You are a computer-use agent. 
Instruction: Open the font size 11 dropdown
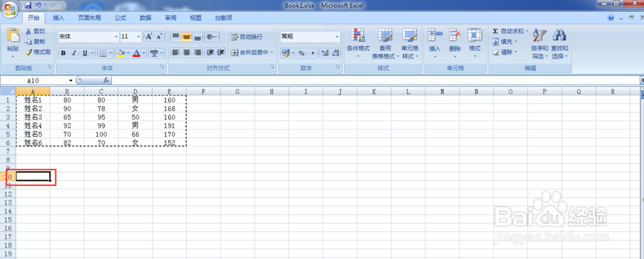point(139,37)
